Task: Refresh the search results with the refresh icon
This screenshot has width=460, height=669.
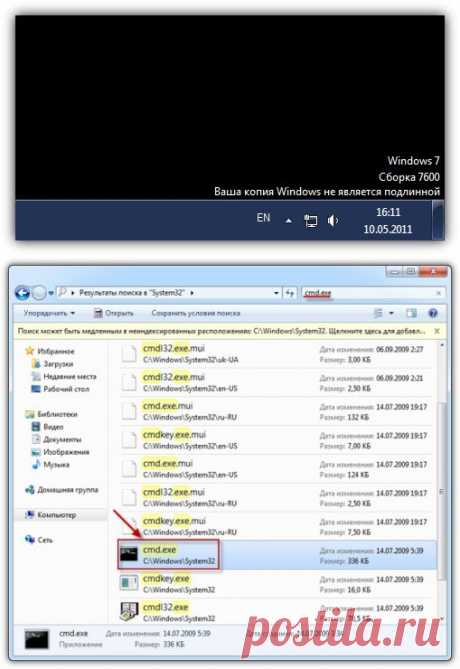Action: pyautogui.click(x=290, y=293)
